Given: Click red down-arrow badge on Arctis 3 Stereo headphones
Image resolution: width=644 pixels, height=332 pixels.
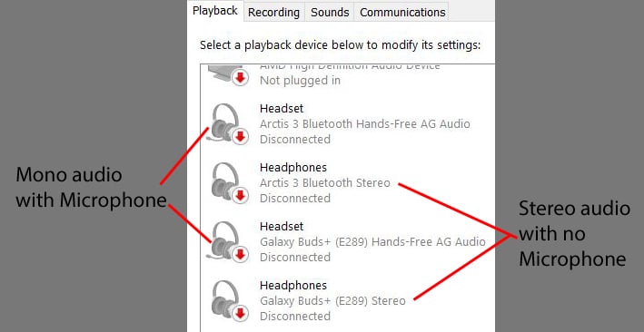Looking at the screenshot, I should 241,196.
